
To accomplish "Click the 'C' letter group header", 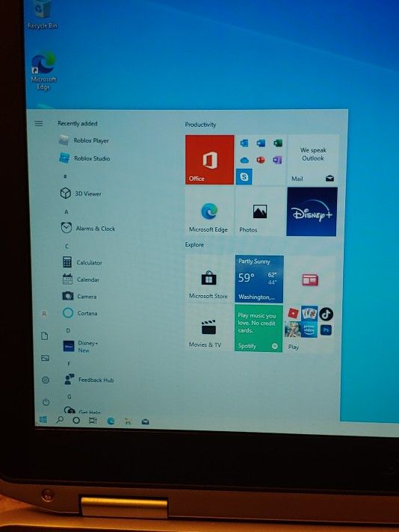I will (x=67, y=247).
